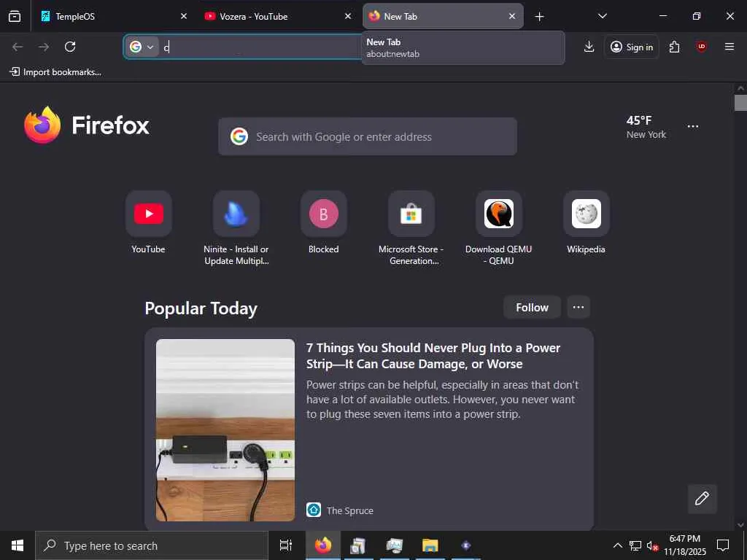This screenshot has width=747, height=560.
Task: Open the Blocked shortcut tile
Action: pyautogui.click(x=323, y=223)
